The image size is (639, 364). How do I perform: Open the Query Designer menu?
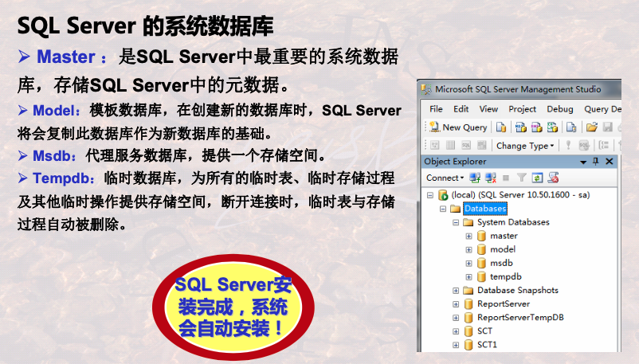pos(602,109)
